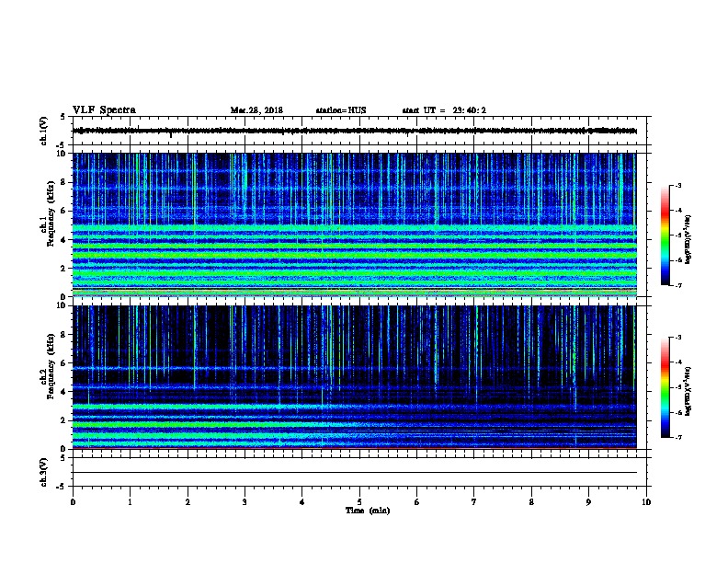Click the '9' tick on Time axis
728x563 pixels.
point(588,502)
